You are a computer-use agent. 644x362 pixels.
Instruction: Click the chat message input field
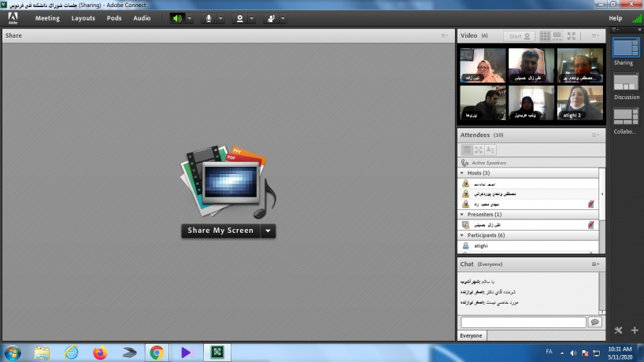[x=524, y=322]
